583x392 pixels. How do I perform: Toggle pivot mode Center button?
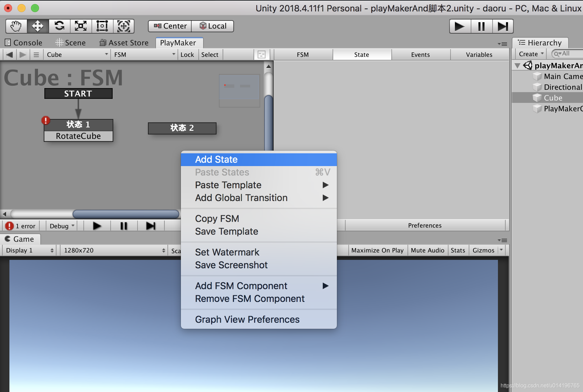[170, 26]
